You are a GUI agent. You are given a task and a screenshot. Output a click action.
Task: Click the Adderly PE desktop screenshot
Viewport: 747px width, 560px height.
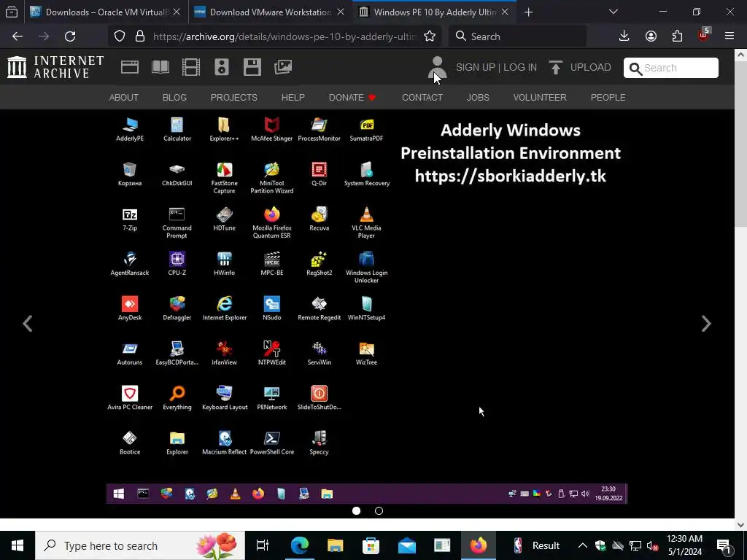click(367, 307)
